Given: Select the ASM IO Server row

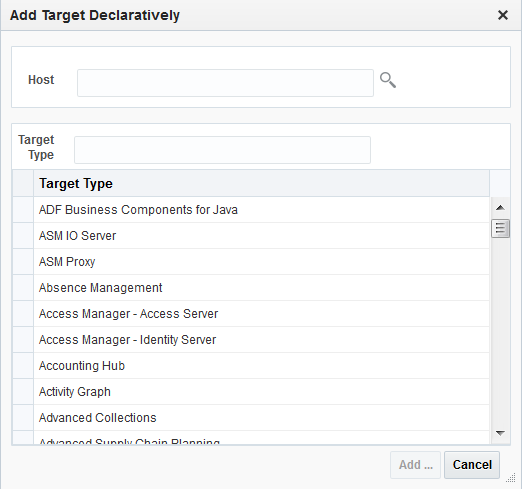Looking at the screenshot, I should 261,236.
